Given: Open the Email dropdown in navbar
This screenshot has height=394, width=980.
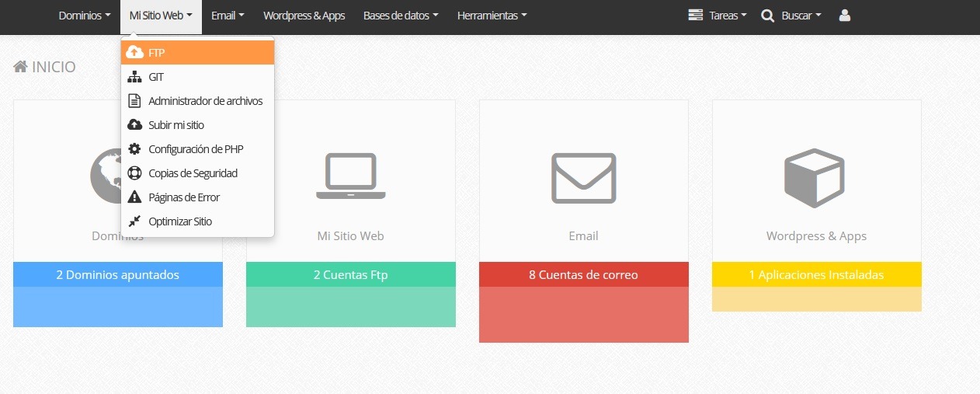Looking at the screenshot, I should [x=228, y=16].
